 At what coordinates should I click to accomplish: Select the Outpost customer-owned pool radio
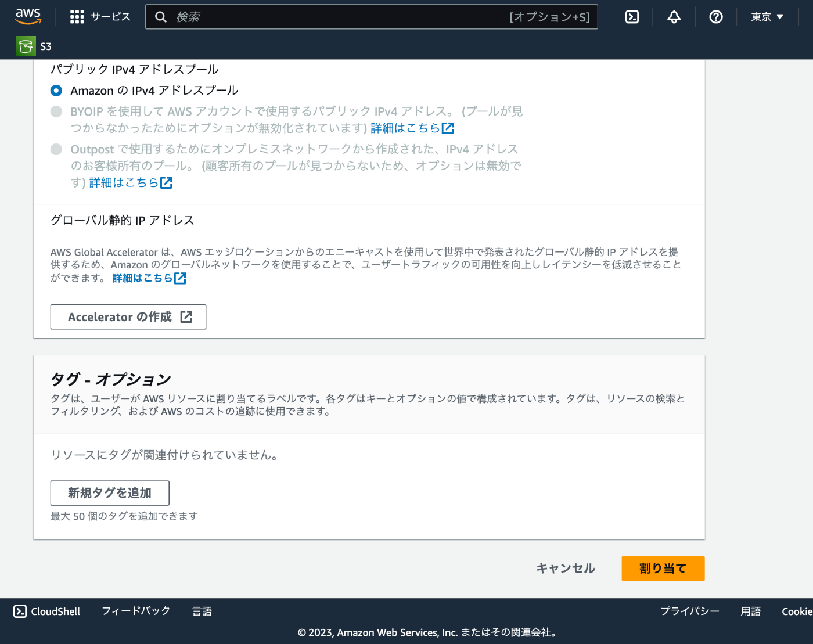56,149
